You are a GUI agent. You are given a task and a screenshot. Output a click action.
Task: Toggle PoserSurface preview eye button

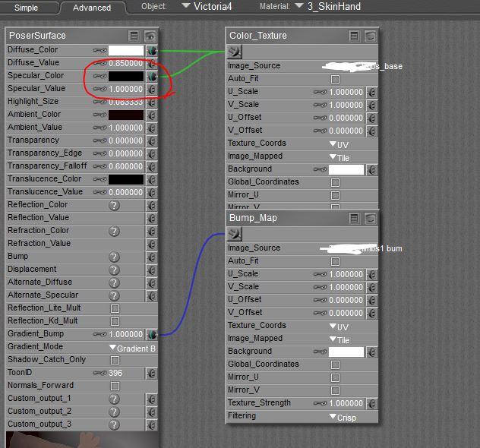coord(150,36)
